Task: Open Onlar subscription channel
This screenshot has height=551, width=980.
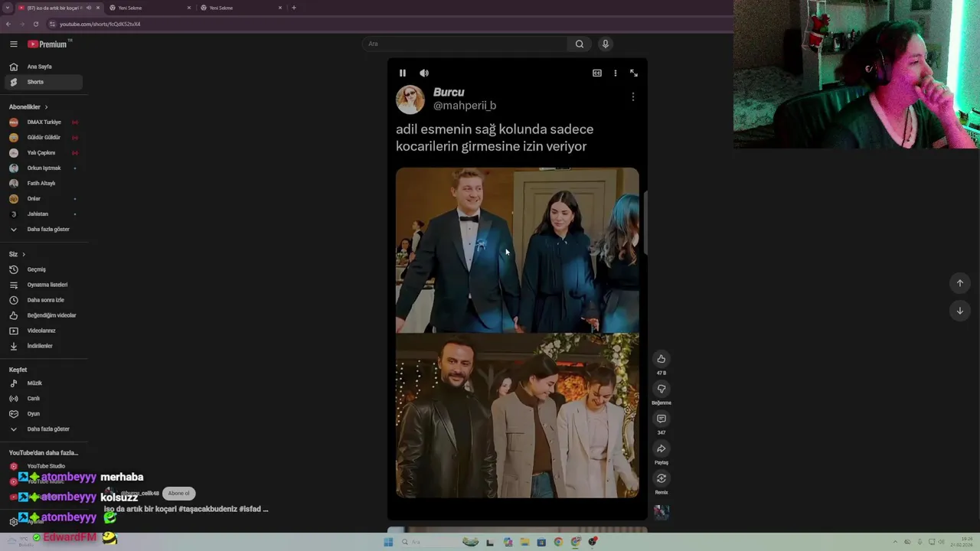Action: [43, 199]
